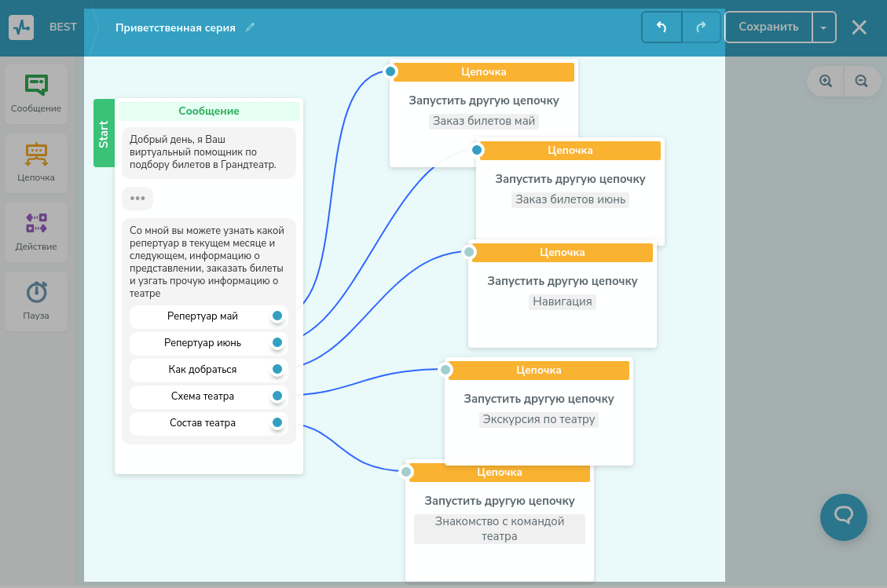Select Цепочка header above Навигация
The height and width of the screenshot is (588, 887).
[x=563, y=253]
